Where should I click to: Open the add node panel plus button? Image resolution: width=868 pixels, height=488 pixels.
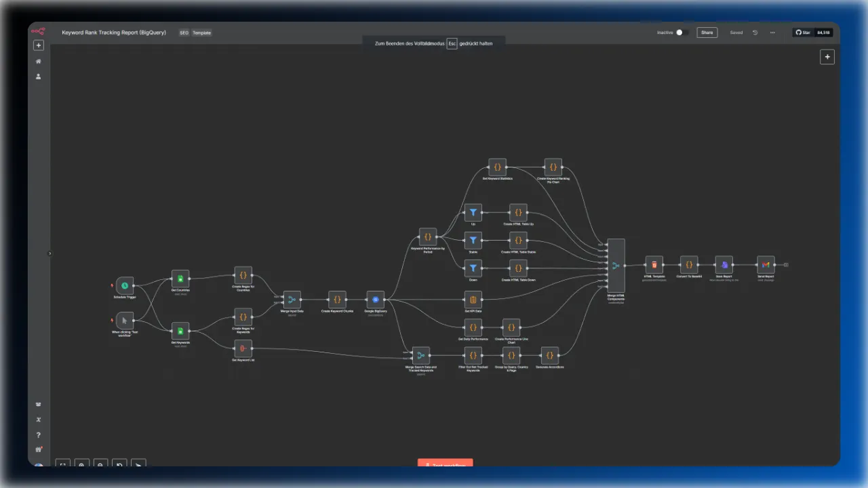point(827,58)
